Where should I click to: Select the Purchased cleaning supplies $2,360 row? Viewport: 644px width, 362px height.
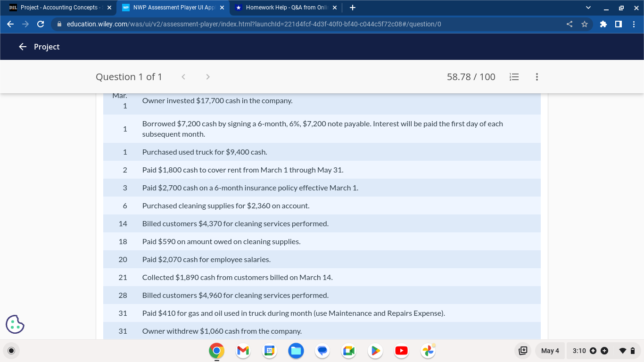pyautogui.click(x=322, y=206)
